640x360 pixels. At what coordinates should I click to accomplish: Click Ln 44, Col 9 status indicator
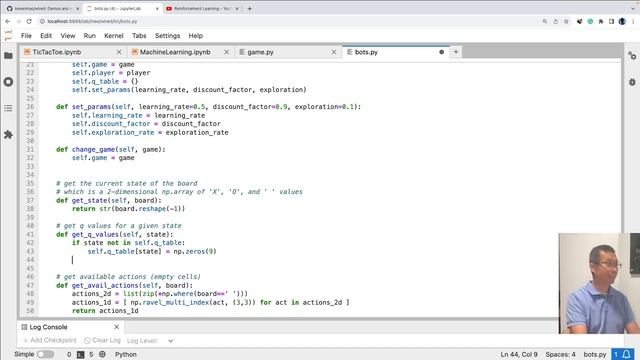pyautogui.click(x=519, y=354)
